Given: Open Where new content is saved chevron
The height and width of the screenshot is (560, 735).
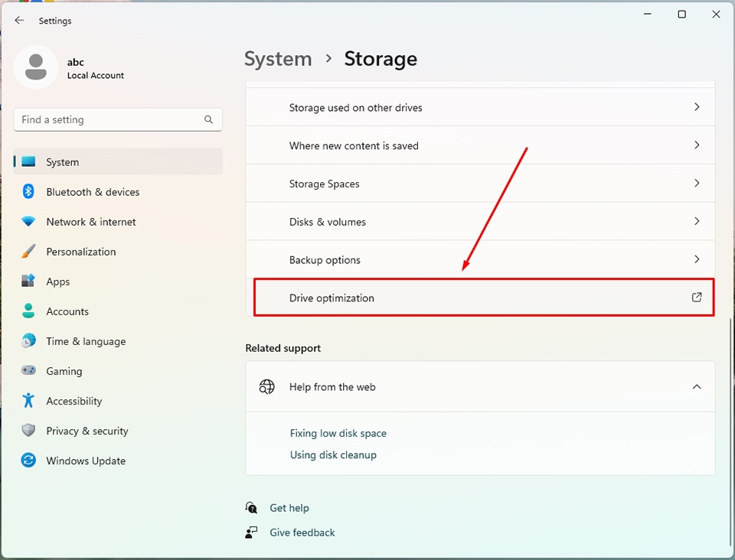Looking at the screenshot, I should coord(697,145).
